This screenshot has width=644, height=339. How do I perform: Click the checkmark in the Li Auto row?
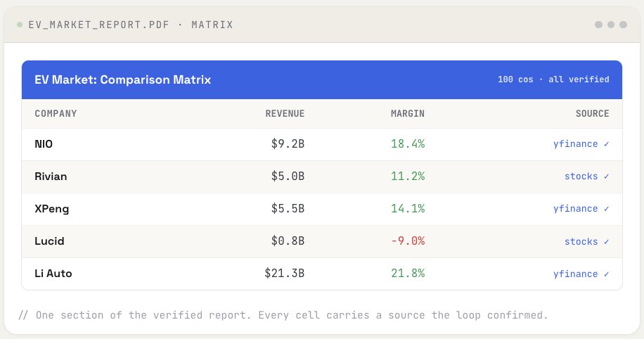606,274
